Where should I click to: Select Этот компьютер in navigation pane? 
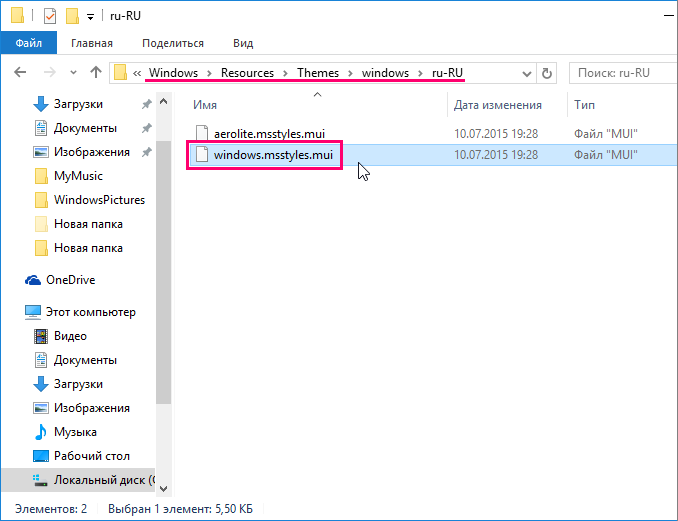tap(90, 312)
